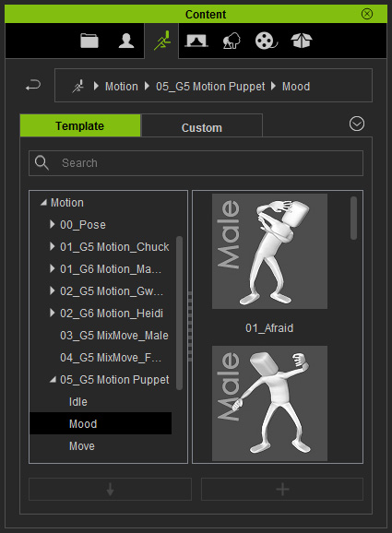Select the Mood subfolder
The width and height of the screenshot is (392, 533).
[x=101, y=423]
